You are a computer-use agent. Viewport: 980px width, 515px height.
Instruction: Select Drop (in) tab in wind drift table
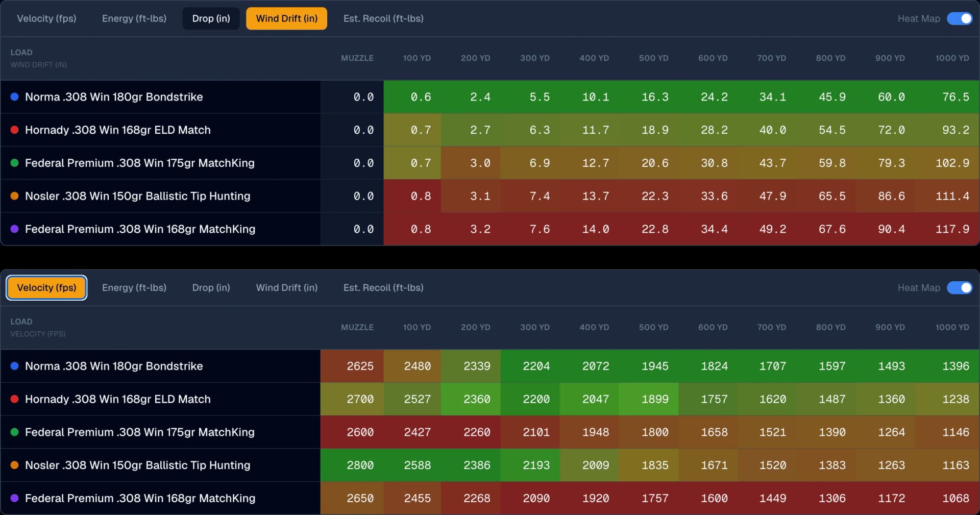(211, 18)
